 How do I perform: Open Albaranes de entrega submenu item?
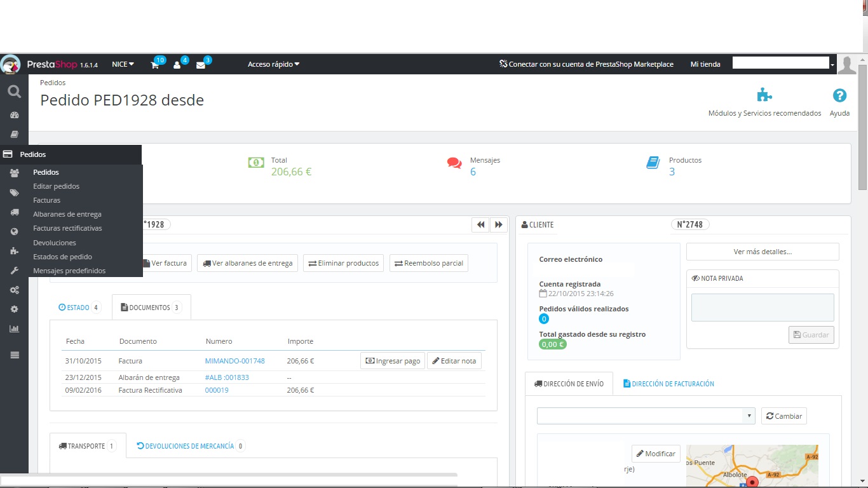point(67,214)
